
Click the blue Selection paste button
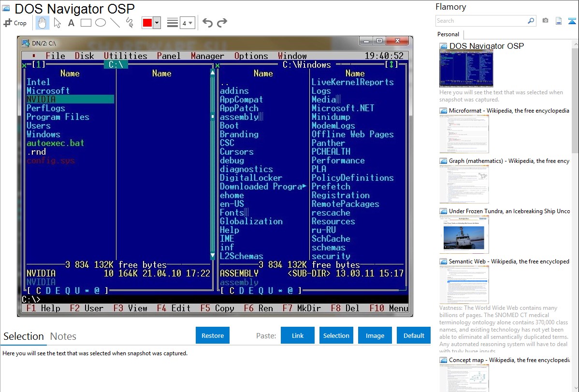click(x=336, y=335)
